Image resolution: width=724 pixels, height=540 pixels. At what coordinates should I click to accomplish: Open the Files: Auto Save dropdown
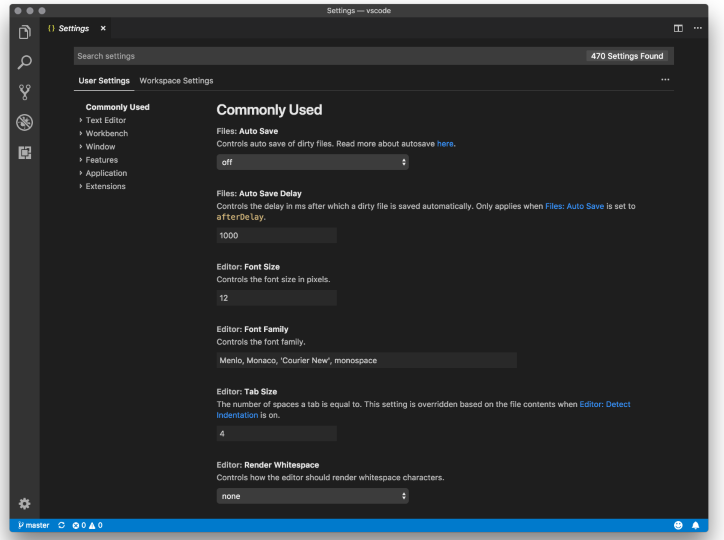click(312, 162)
